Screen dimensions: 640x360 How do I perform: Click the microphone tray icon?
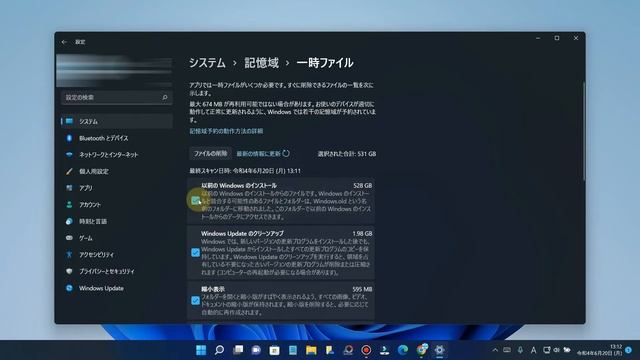coord(520,350)
